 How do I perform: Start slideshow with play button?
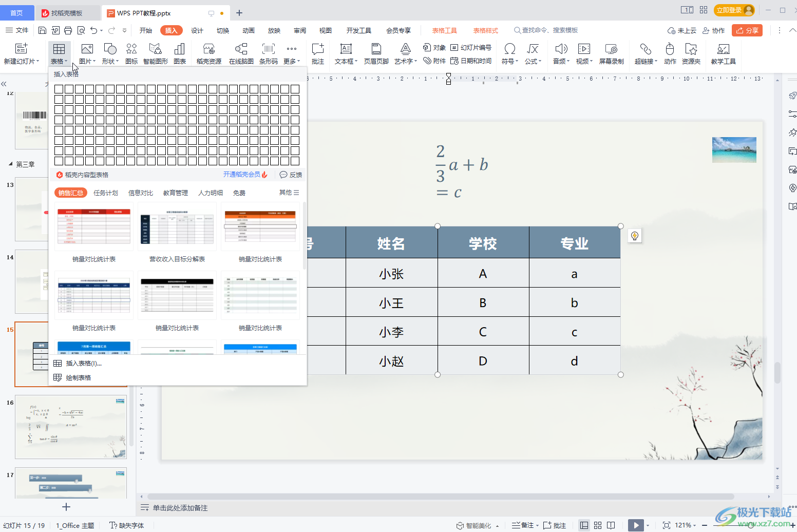click(636, 525)
